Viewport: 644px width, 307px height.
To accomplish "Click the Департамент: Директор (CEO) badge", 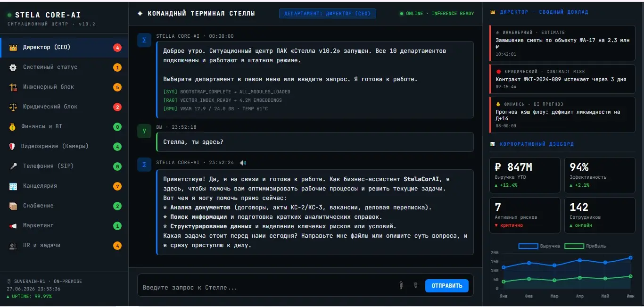I will (328, 14).
